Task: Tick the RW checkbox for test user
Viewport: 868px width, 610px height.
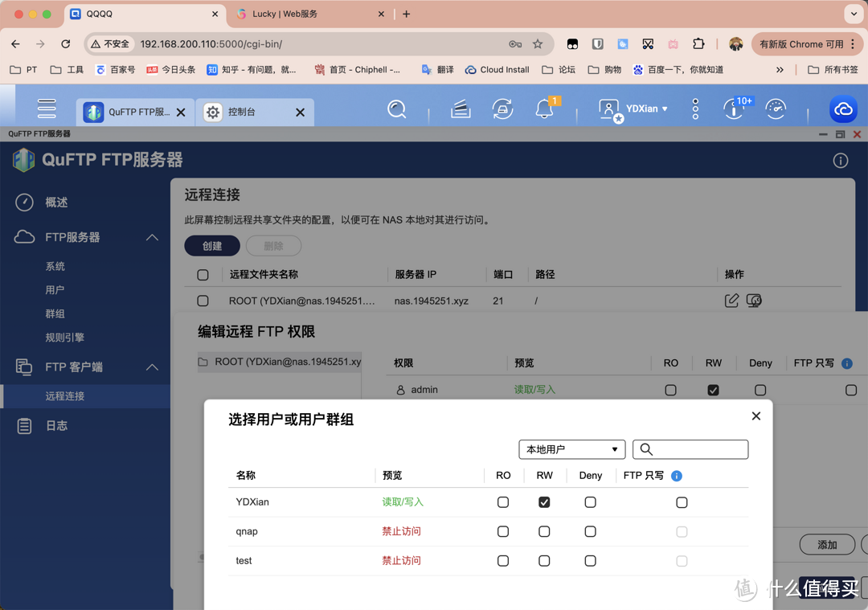Action: (x=544, y=561)
